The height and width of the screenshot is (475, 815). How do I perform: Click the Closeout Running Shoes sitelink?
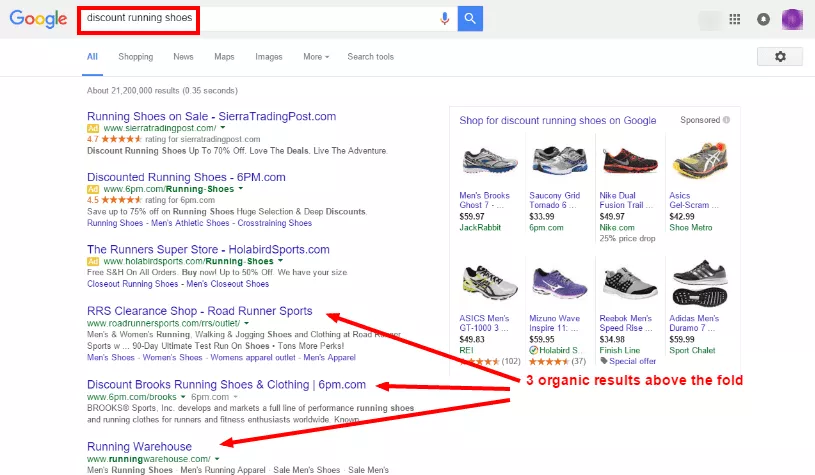pyautogui.click(x=133, y=284)
